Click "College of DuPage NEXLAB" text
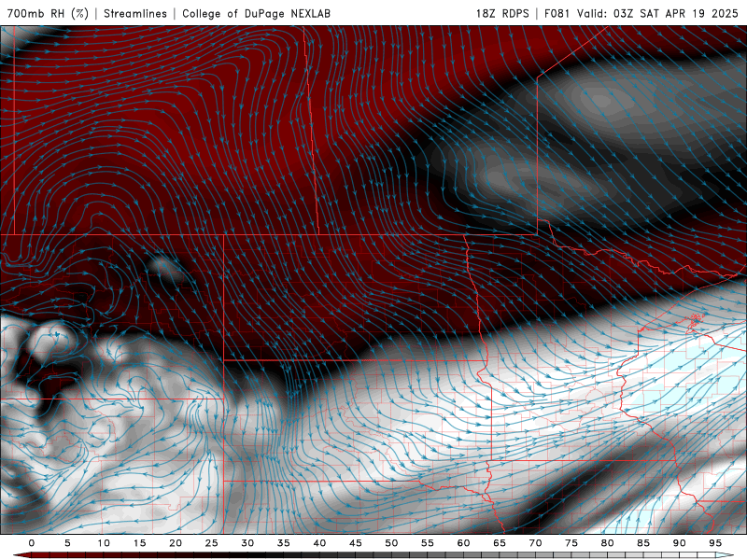This screenshot has height=560, width=747. tap(256, 13)
